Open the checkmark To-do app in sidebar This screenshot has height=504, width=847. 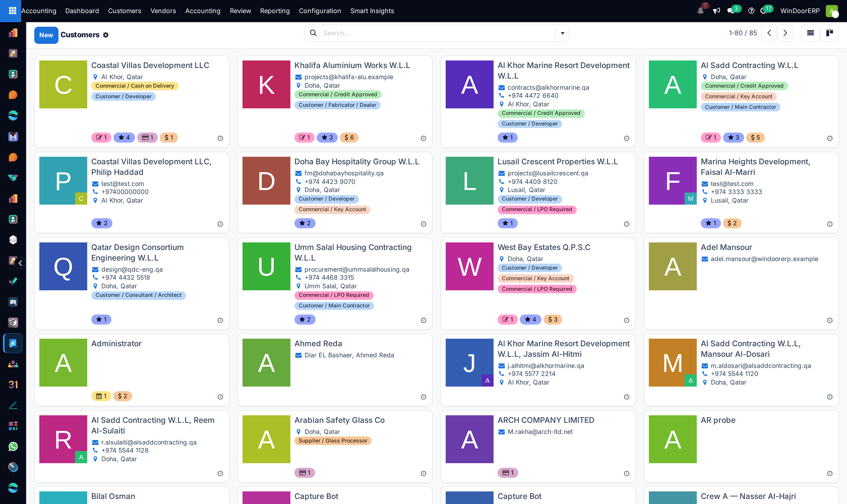coord(13,281)
